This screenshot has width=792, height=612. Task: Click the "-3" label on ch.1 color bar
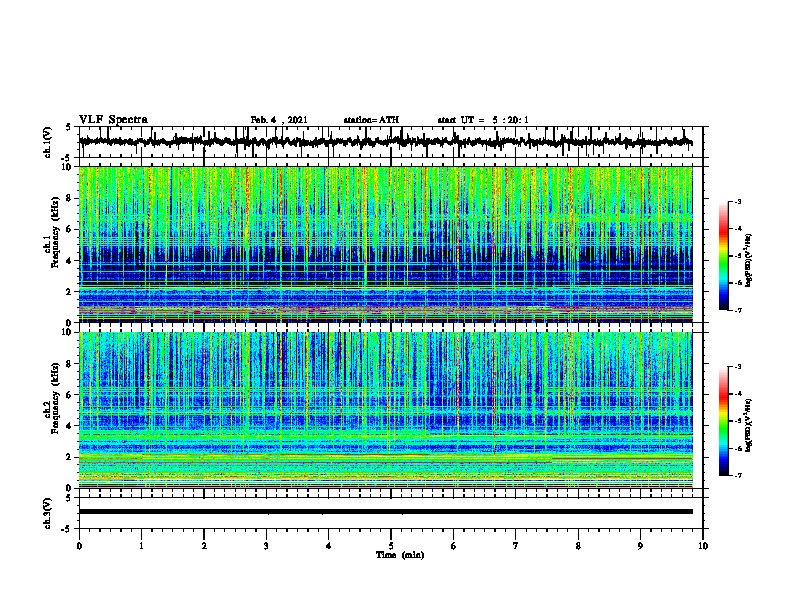pyautogui.click(x=738, y=201)
